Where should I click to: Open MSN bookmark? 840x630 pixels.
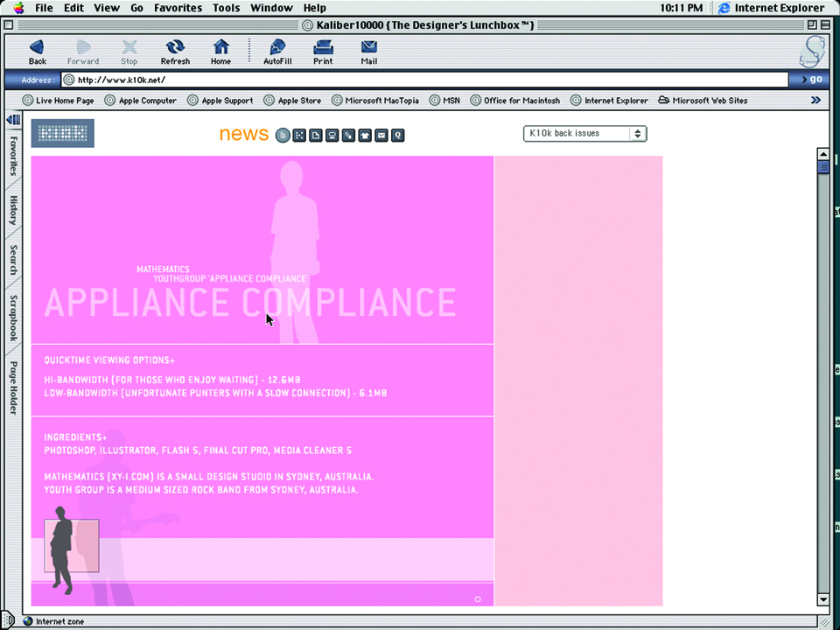click(x=444, y=100)
